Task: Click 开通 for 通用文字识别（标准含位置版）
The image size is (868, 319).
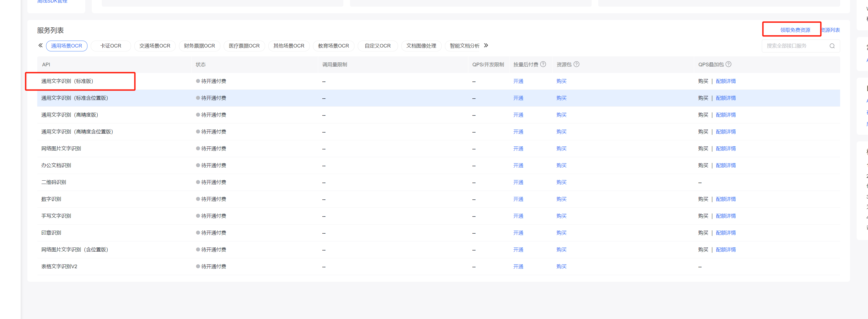Action: pos(518,98)
